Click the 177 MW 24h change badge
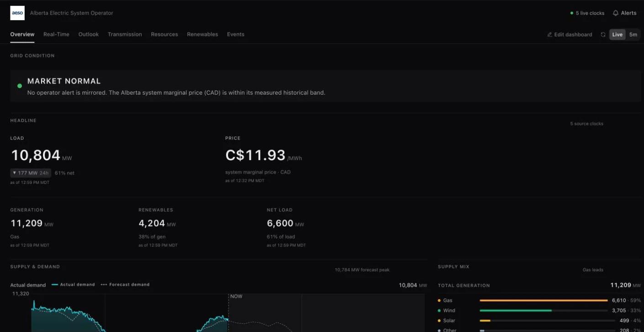This screenshot has width=644, height=332. tap(31, 173)
